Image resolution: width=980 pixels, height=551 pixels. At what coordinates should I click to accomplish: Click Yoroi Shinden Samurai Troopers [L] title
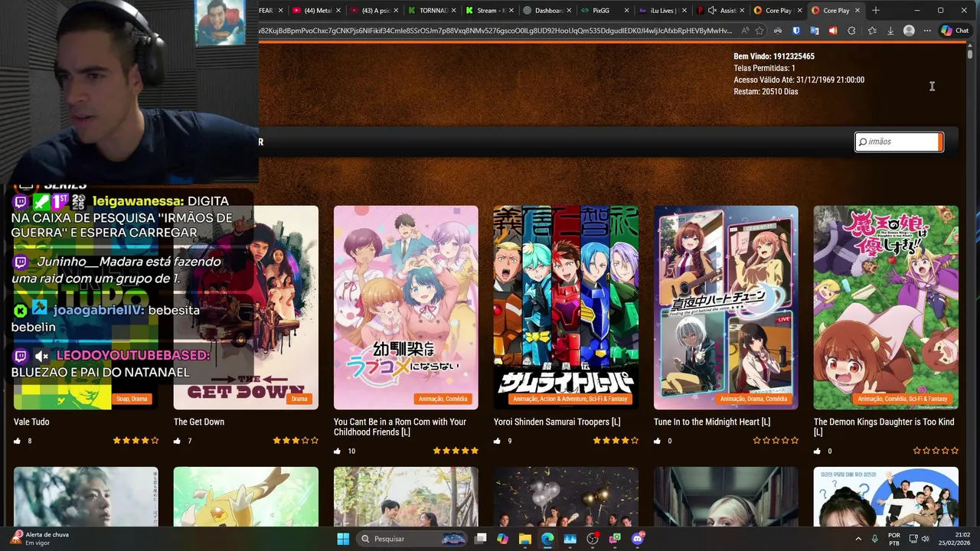[x=557, y=422]
